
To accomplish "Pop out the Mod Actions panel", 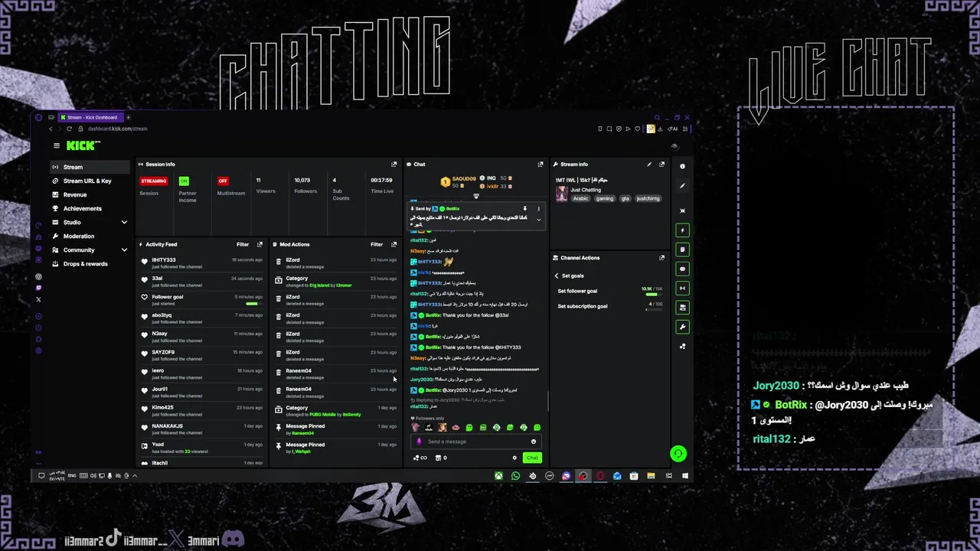I will click(x=394, y=244).
